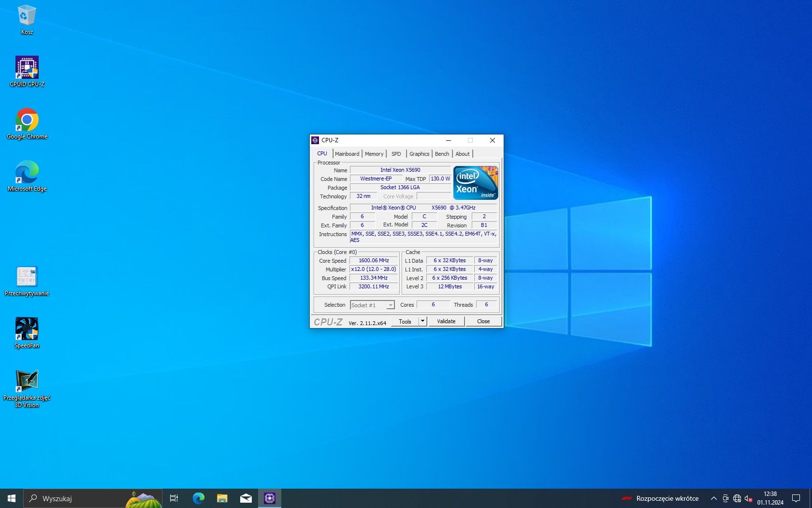Click the Instructions list field
This screenshot has width=812, height=508.
click(423, 237)
